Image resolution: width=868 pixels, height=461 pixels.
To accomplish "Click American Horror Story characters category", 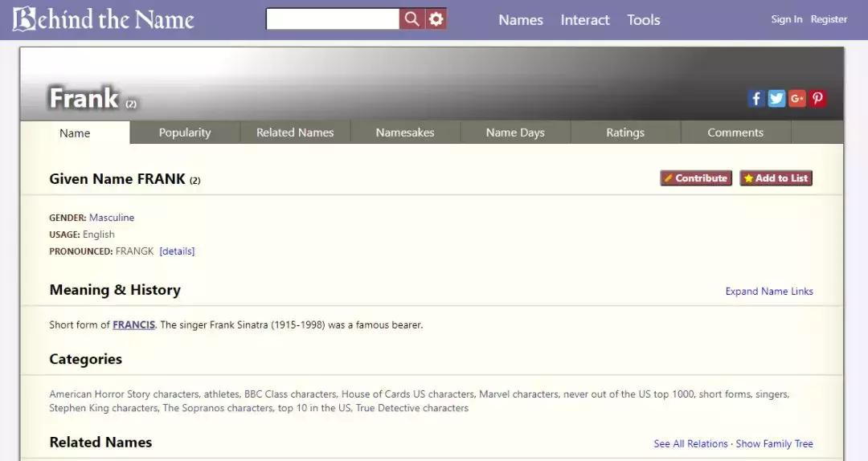I will (x=124, y=394).
